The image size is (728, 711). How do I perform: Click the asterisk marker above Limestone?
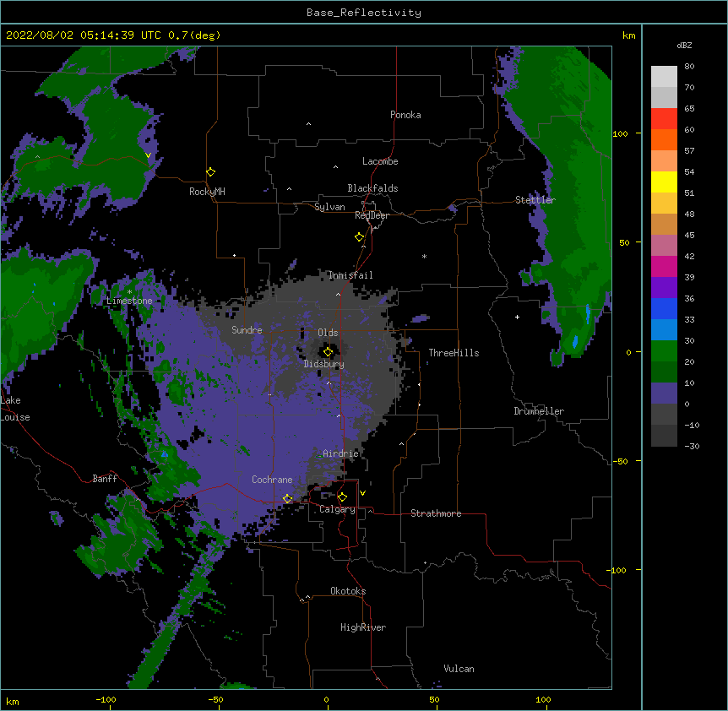click(129, 292)
